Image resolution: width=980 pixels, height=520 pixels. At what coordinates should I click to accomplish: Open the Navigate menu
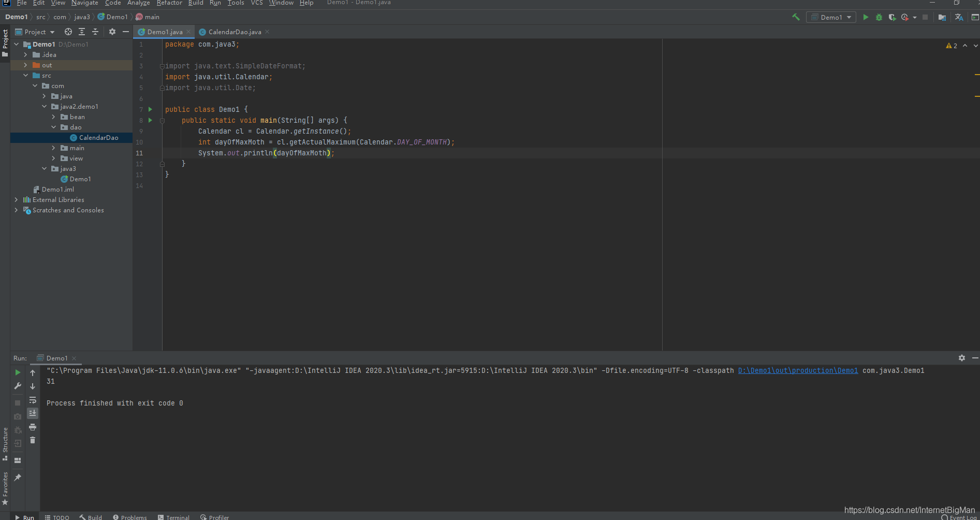84,3
